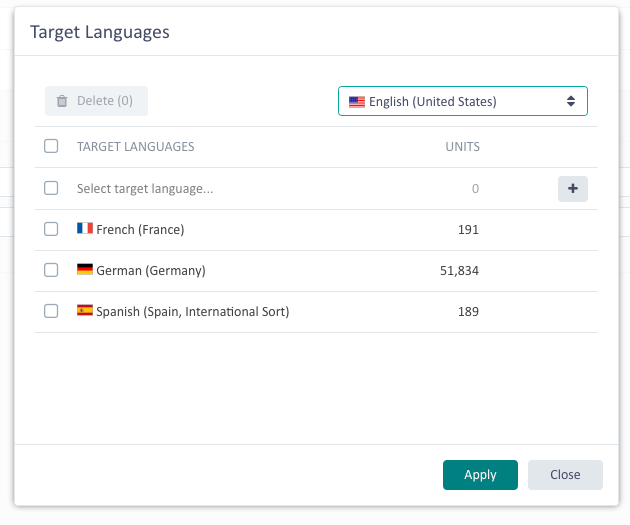Click the Spanish flag icon

coord(85,311)
